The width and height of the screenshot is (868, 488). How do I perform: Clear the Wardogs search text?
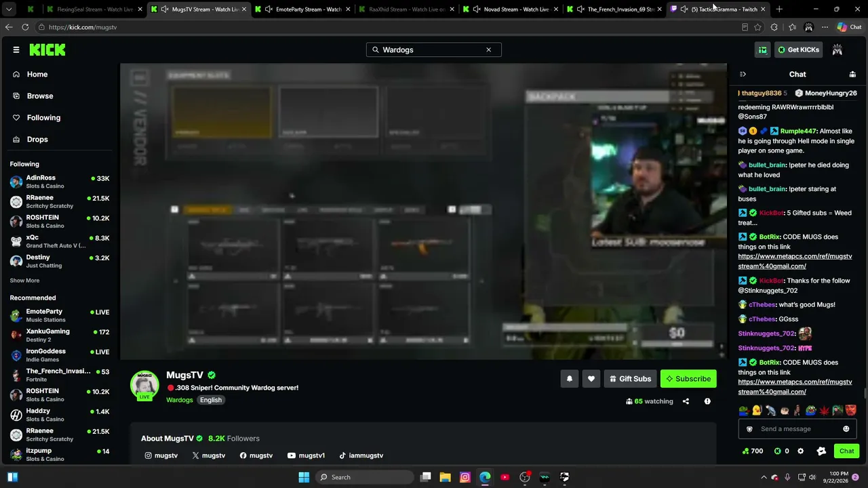point(488,49)
